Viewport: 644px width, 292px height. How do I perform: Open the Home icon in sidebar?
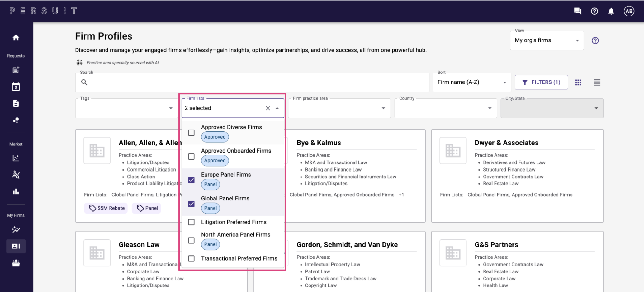point(16,38)
